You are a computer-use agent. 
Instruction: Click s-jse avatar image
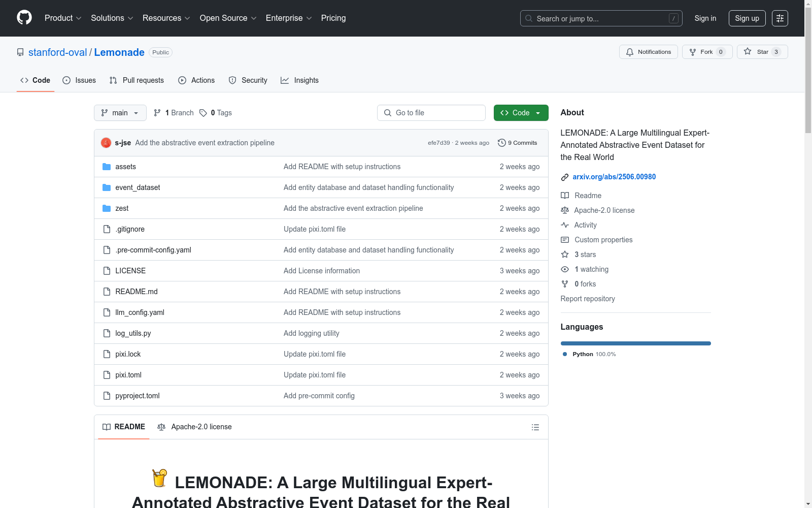[106, 143]
